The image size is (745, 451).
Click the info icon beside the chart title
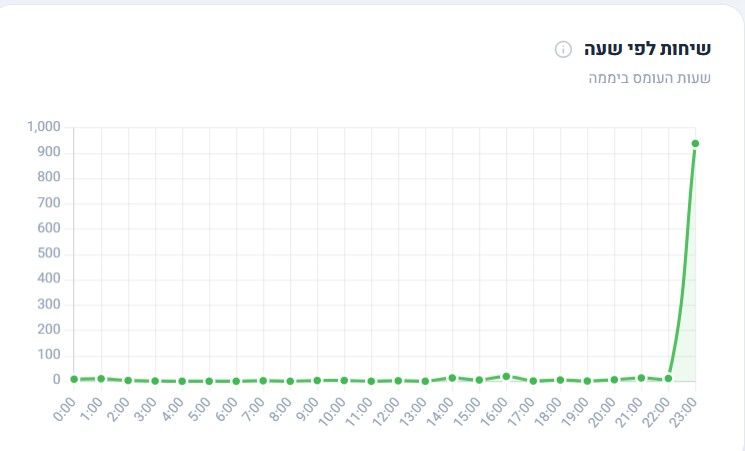click(x=563, y=49)
